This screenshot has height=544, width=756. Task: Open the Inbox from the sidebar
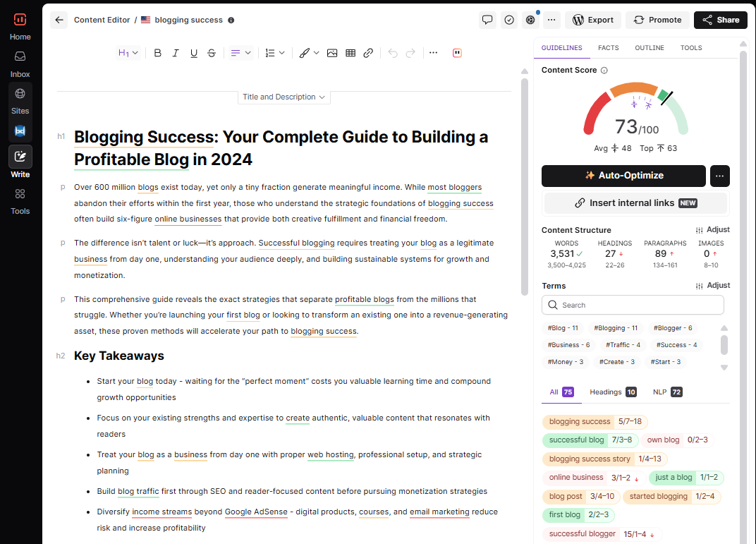[20, 62]
